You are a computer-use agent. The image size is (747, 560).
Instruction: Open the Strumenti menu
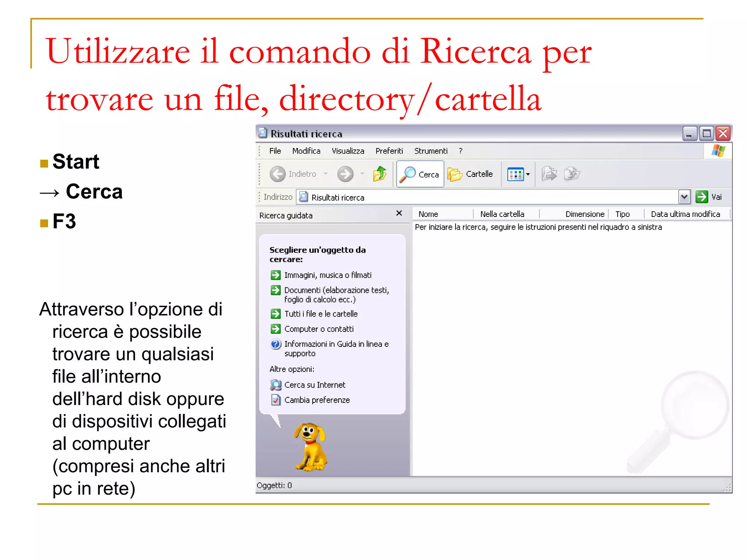coord(431,151)
